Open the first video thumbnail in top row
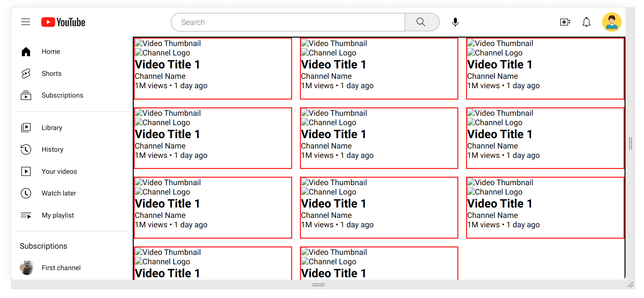644x298 pixels. [168, 43]
